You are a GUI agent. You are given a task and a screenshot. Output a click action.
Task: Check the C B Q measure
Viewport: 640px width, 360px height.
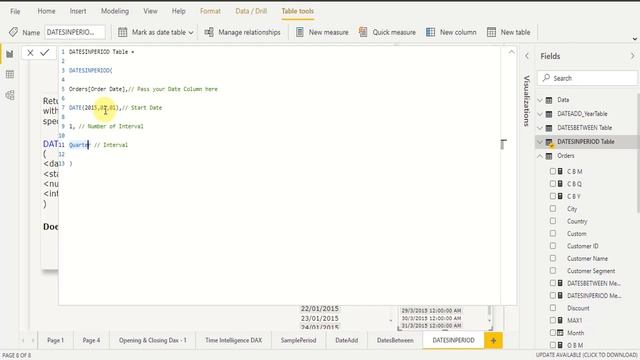point(553,184)
